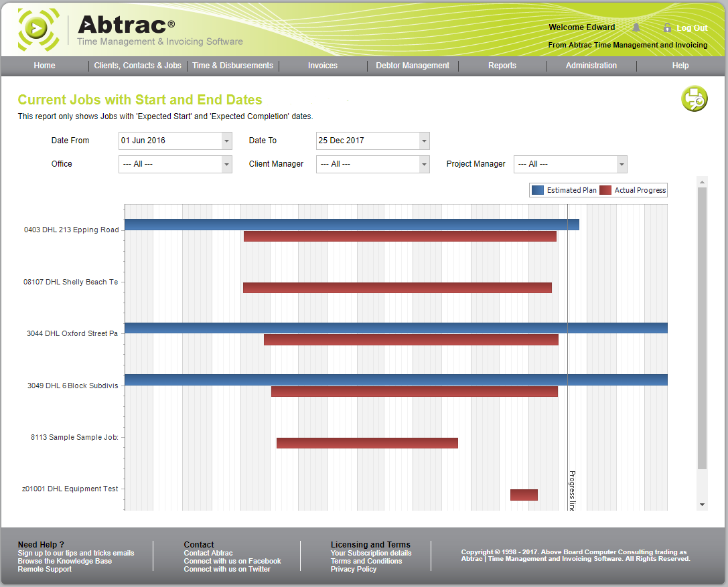Click the Log Out link
This screenshot has height=587, width=728.
tap(692, 27)
